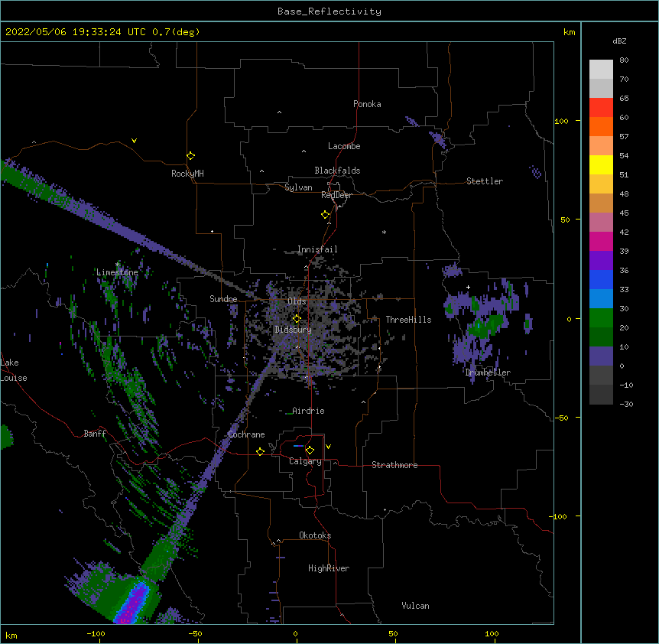Select the magenta swatch between 42 and 39 dBZ
Image resolution: width=659 pixels, height=644 pixels.
click(601, 241)
